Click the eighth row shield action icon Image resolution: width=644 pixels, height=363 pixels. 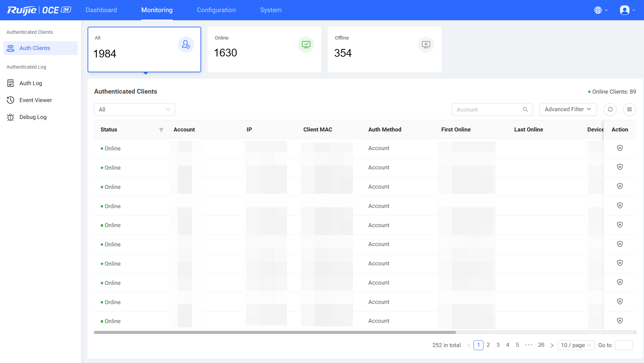coord(620,282)
